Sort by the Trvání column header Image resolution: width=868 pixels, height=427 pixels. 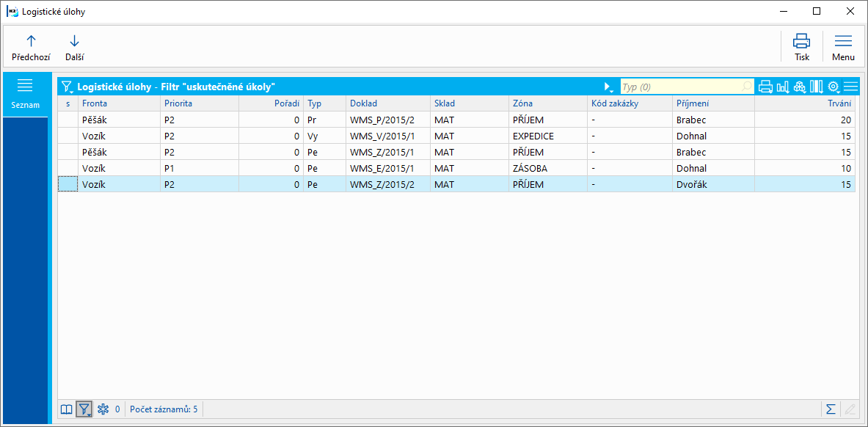[805, 103]
